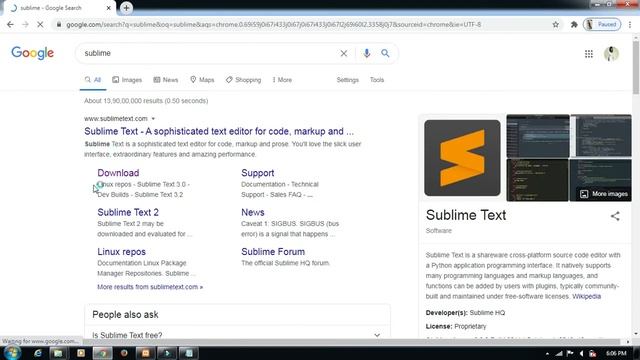The image size is (640, 360).
Task: Open search Tools
Action: [377, 80]
